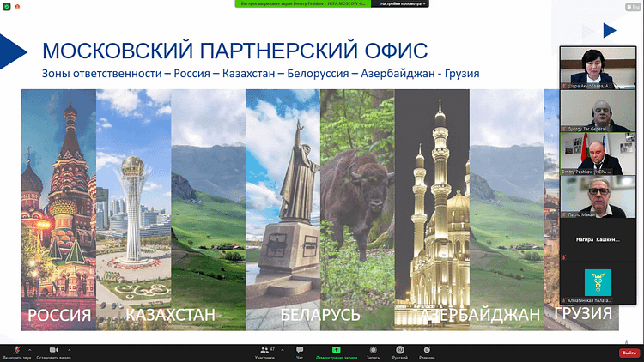Viewport: 644px width, 362px height.
Task: Click muted mic icon on Нагира tile
Action: 564,257
